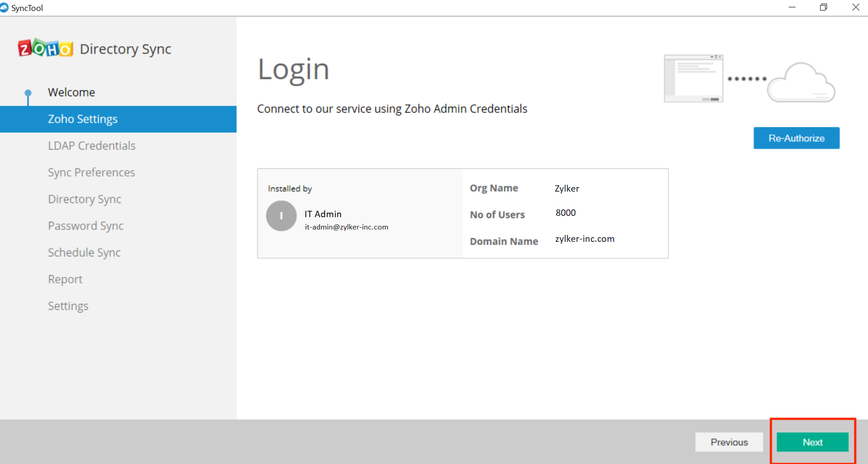868x464 pixels.
Task: Open Settings at the bottom of the sidebar
Action: [68, 306]
